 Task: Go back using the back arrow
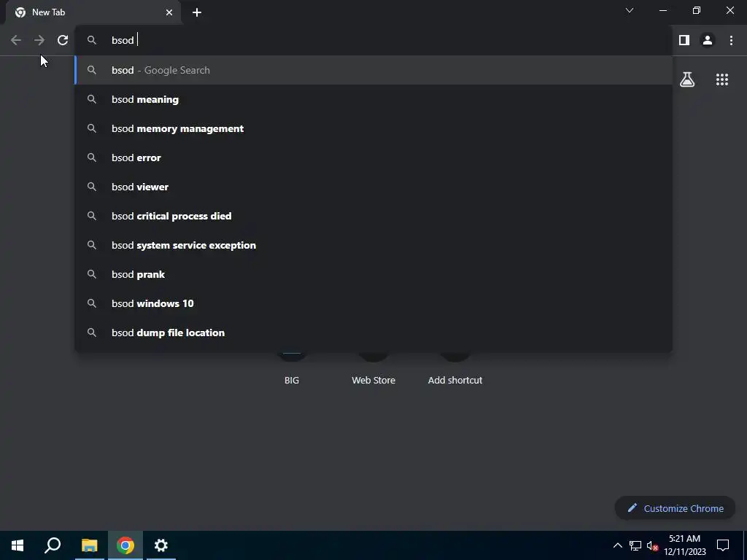tap(16, 41)
